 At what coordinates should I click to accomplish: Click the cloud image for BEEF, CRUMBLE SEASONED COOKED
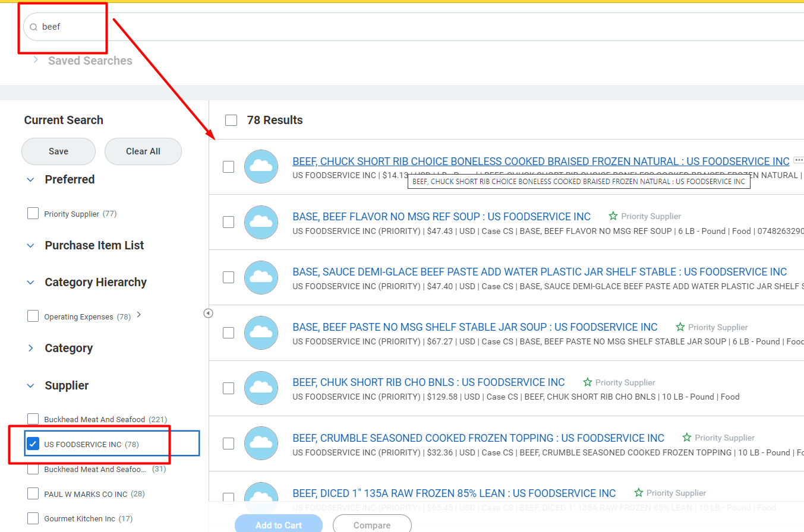(261, 444)
